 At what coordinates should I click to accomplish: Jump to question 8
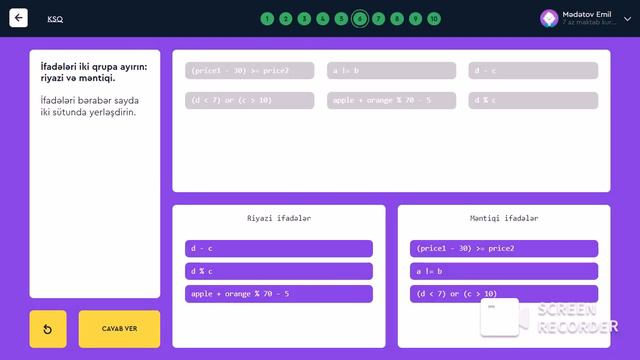tap(397, 19)
